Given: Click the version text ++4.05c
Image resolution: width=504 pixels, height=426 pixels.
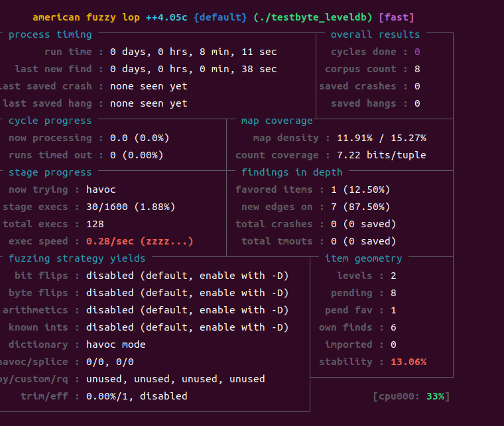Looking at the screenshot, I should (x=166, y=17).
